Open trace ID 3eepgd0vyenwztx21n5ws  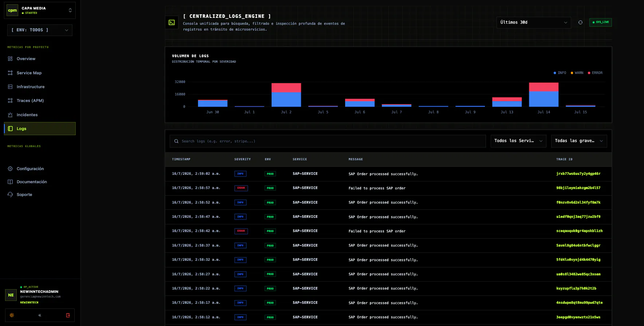click(x=578, y=317)
